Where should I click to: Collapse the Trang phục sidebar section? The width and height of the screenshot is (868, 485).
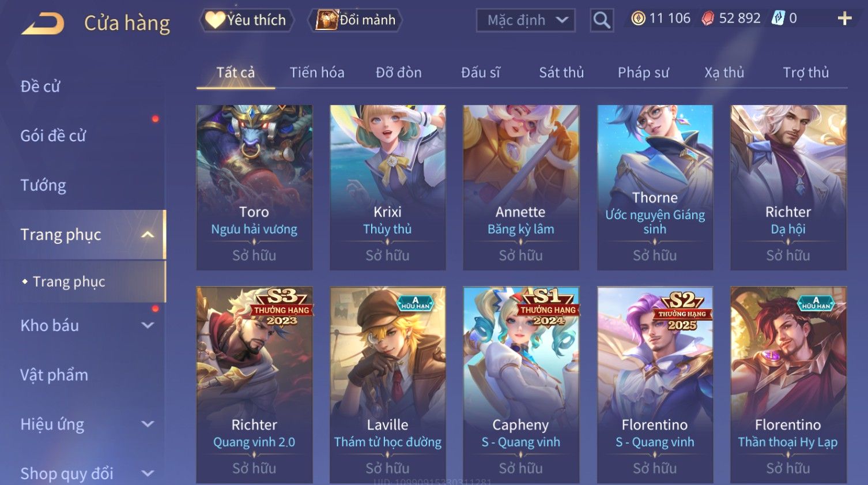point(148,235)
